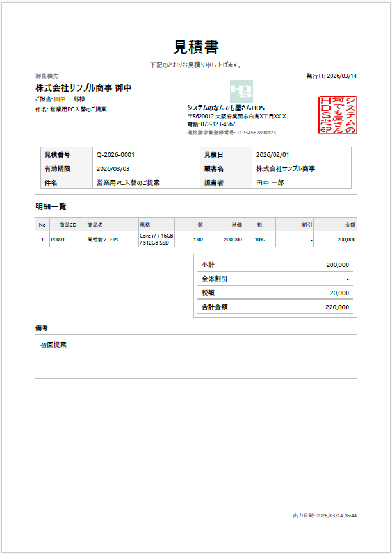Click the 10% tax rate cell

tap(259, 240)
